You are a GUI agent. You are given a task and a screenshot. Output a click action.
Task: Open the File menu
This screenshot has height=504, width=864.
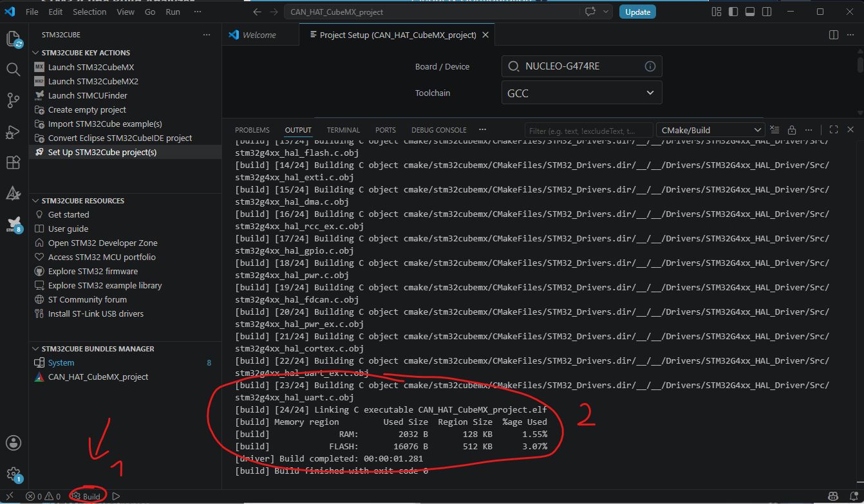coord(32,12)
